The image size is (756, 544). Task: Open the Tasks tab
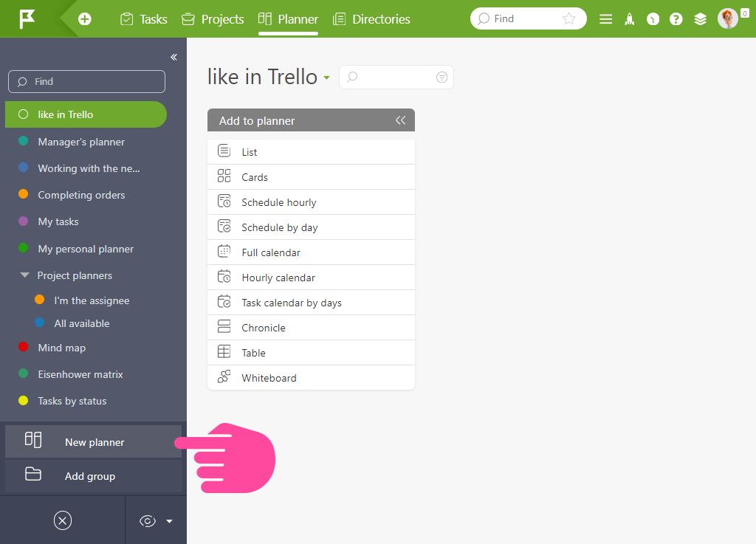[144, 19]
